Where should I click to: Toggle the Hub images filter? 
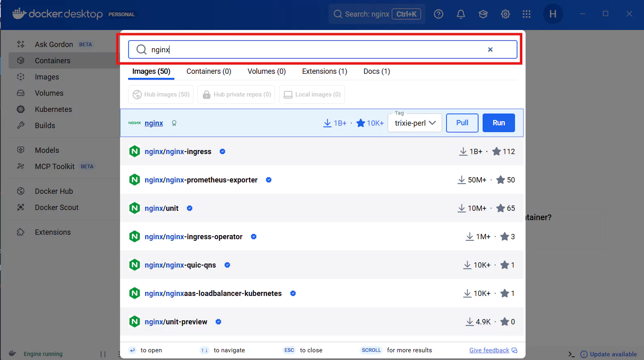161,94
